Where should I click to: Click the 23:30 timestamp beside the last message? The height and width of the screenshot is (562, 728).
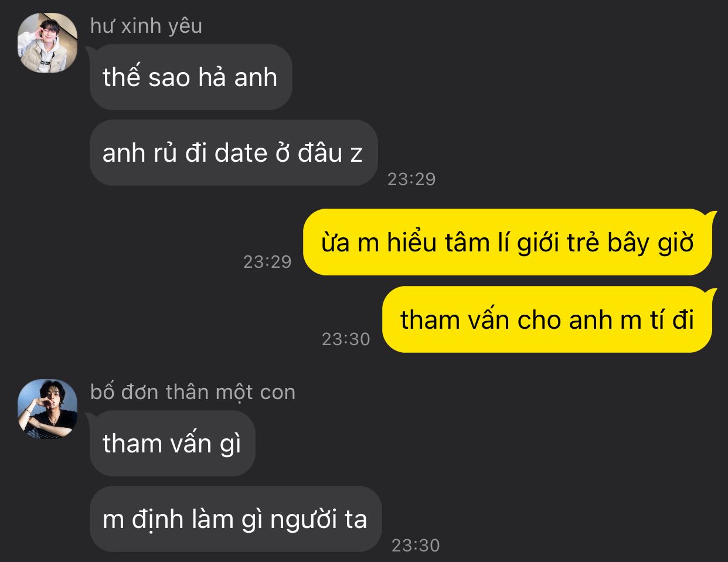click(x=416, y=546)
